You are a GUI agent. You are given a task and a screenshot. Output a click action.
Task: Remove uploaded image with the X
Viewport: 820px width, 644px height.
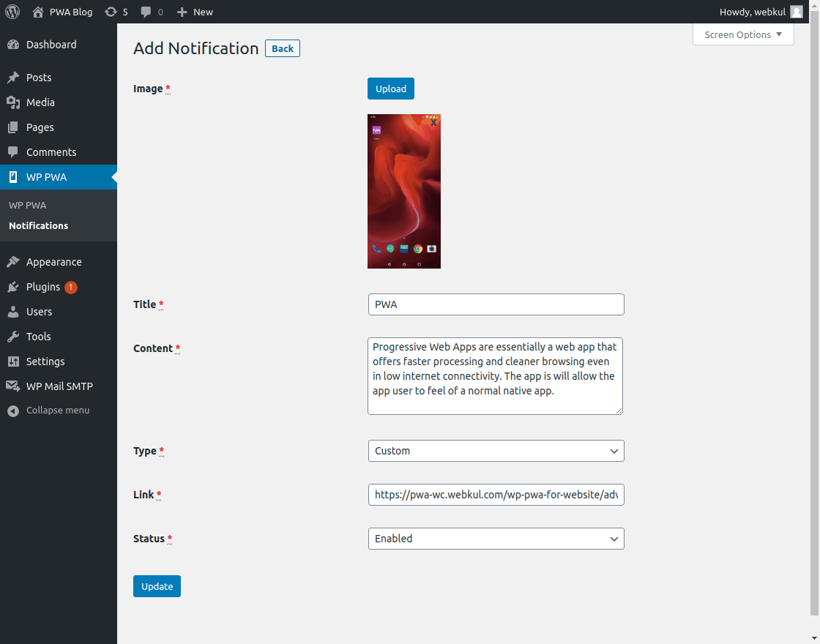tap(433, 123)
